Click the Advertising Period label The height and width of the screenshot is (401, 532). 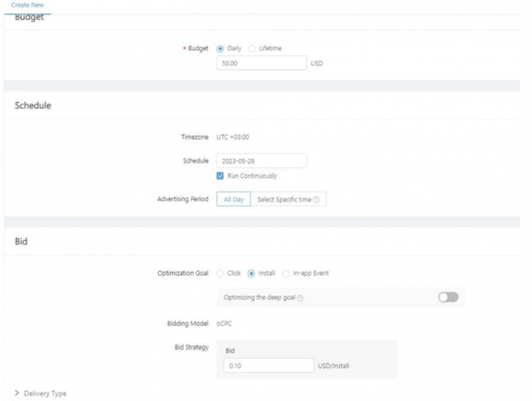(x=183, y=199)
